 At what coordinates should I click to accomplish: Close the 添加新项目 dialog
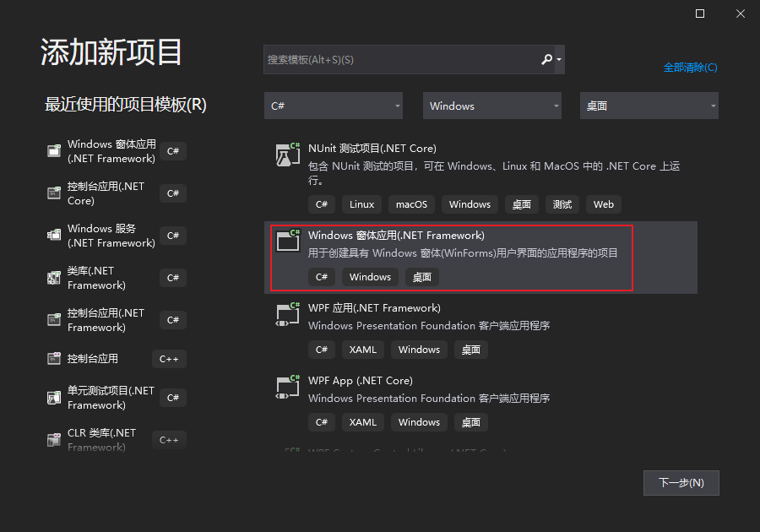pyautogui.click(x=740, y=14)
